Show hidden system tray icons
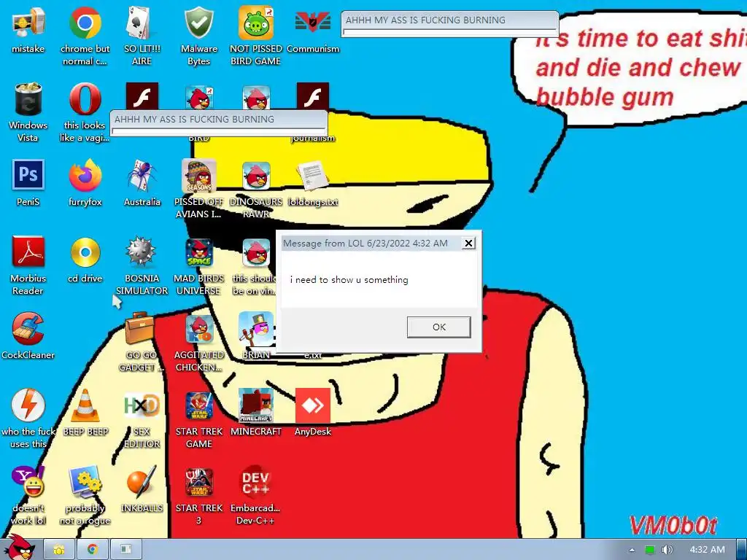The image size is (747, 560). [632, 550]
